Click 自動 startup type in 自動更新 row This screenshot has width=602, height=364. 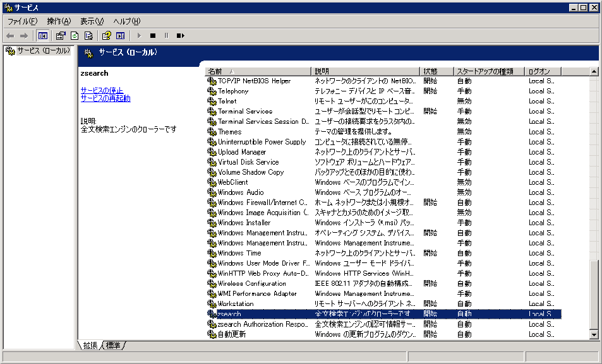coord(464,334)
